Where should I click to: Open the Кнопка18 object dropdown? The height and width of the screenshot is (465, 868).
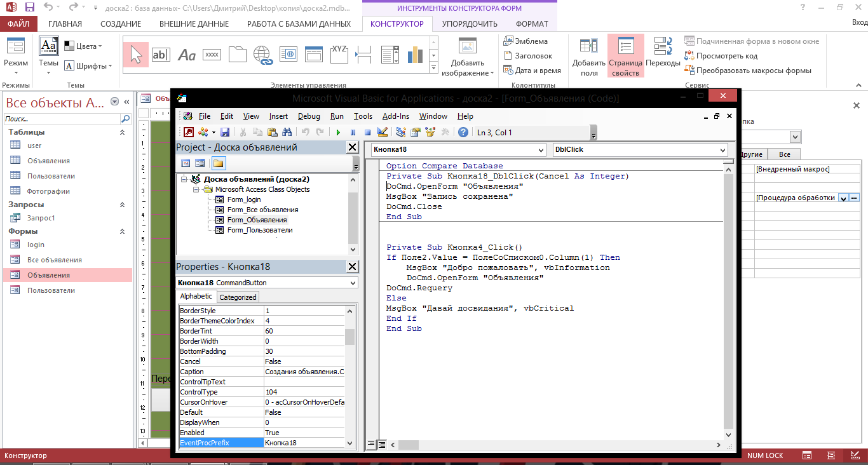coord(540,150)
